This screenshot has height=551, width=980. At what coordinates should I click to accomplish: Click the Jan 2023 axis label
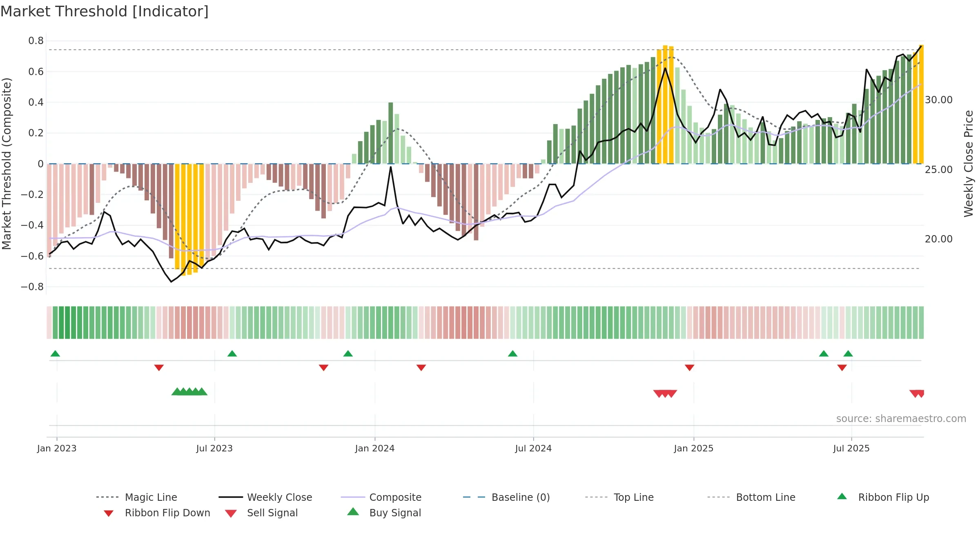click(x=57, y=448)
